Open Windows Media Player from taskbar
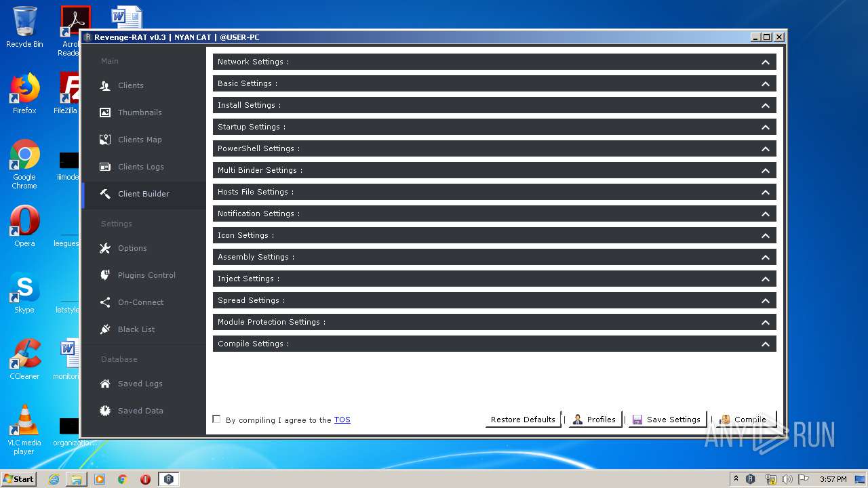This screenshot has height=488, width=868. [x=100, y=479]
